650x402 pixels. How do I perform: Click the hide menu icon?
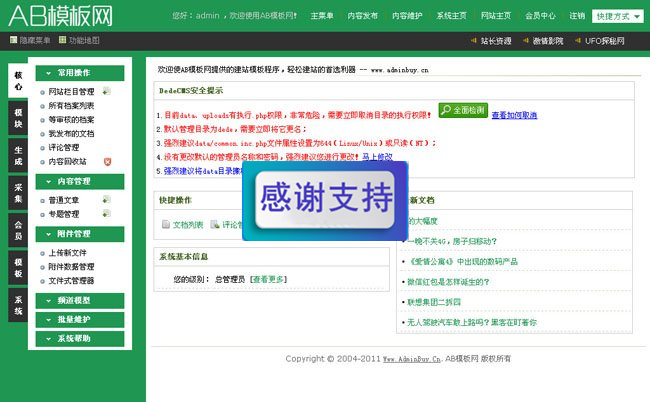coord(14,40)
